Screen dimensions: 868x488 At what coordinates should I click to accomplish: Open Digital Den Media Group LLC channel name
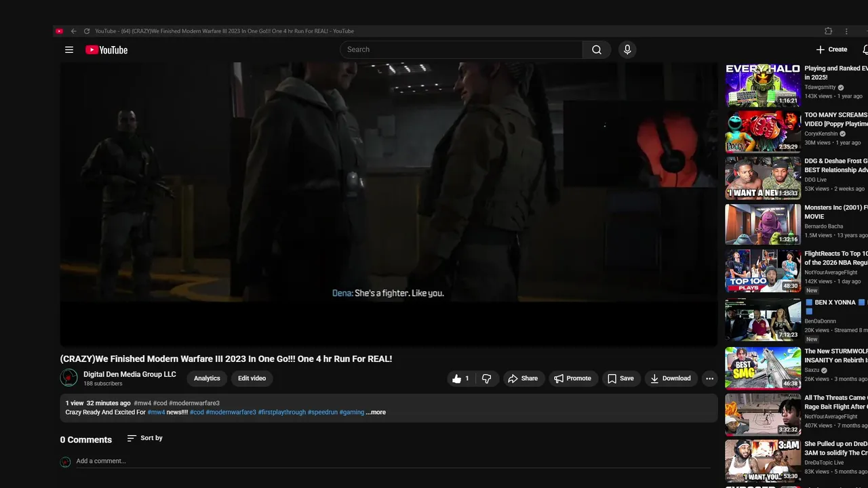point(130,374)
